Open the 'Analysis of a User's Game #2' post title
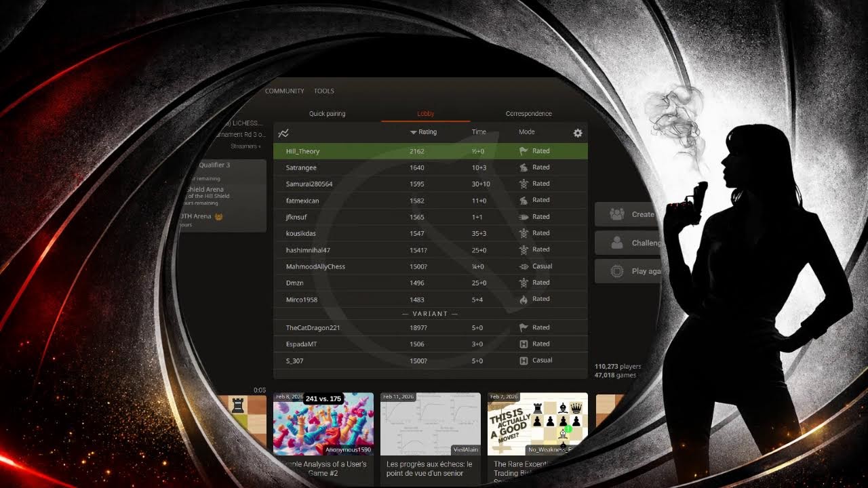The image size is (868, 488). point(323,468)
